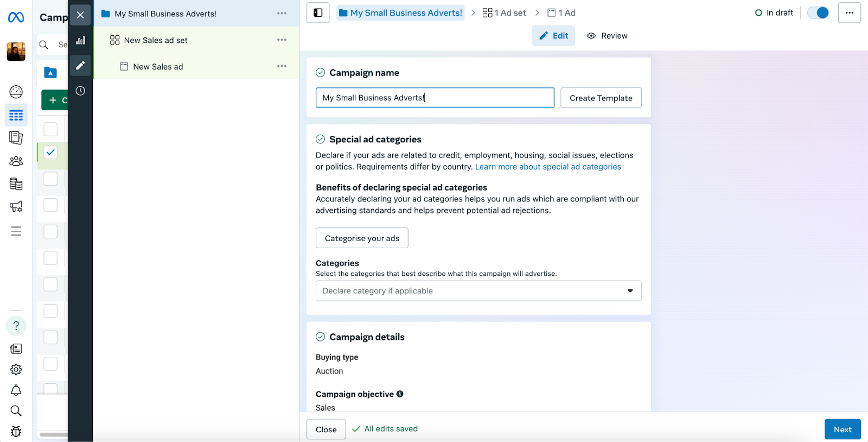Select New Sales ad set tree row

pos(196,40)
